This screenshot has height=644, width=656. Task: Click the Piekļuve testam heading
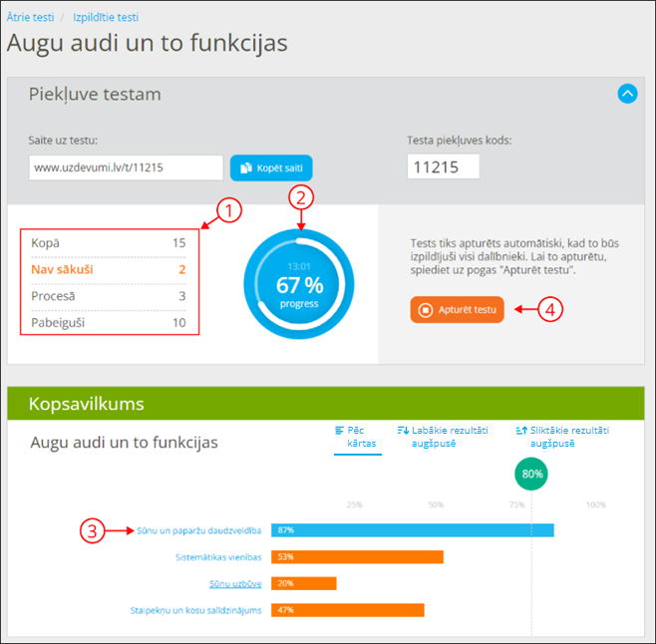[95, 94]
